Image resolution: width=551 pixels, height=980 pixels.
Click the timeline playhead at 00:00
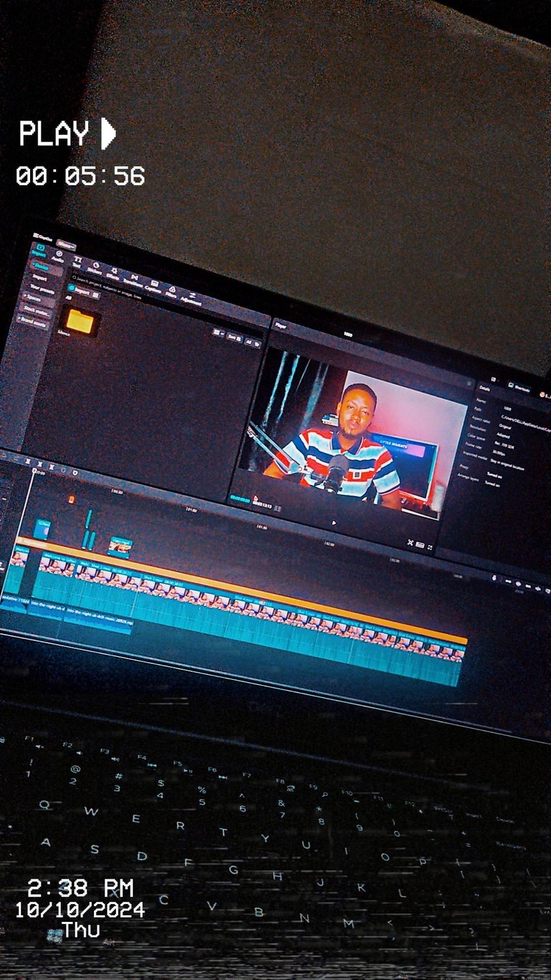34,471
